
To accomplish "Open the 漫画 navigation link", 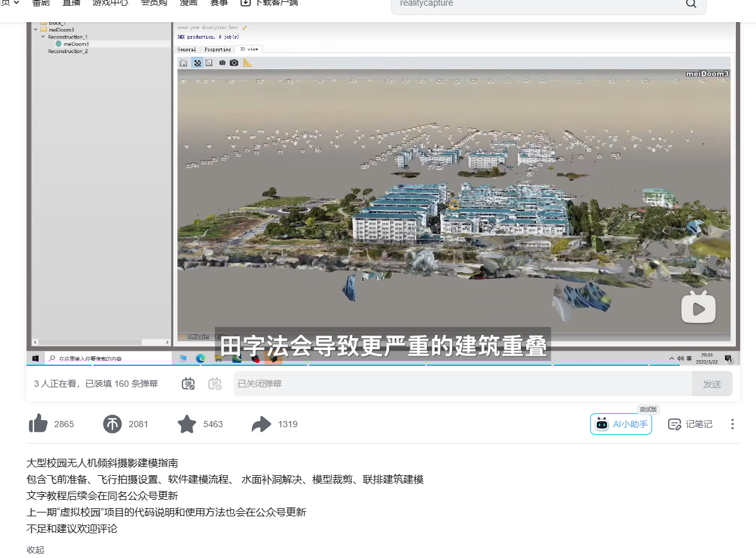I will coord(188,3).
